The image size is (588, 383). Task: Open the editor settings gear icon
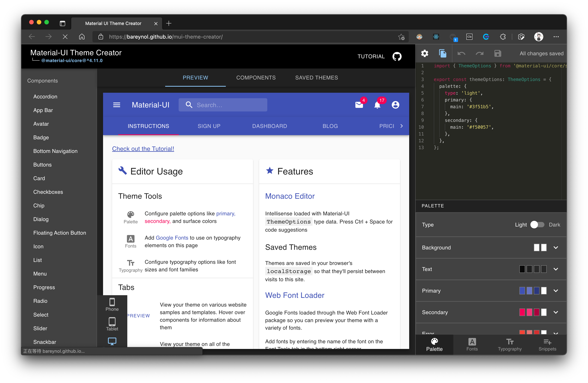tap(425, 53)
